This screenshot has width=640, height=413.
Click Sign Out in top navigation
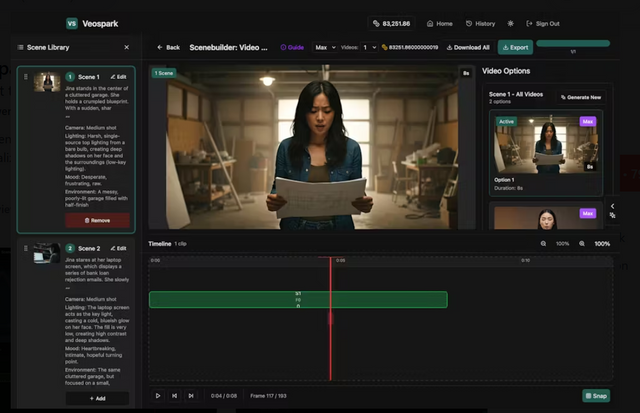[543, 24]
